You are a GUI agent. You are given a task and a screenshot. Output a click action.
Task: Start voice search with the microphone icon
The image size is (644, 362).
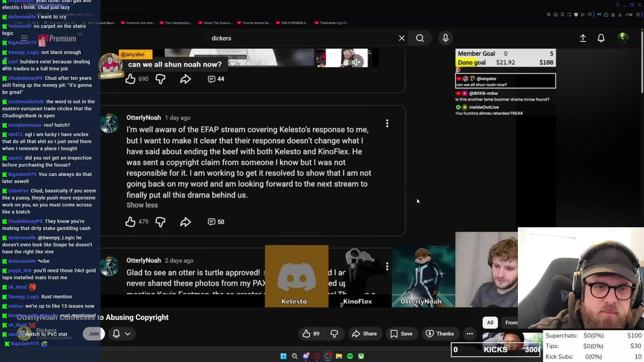(445, 38)
